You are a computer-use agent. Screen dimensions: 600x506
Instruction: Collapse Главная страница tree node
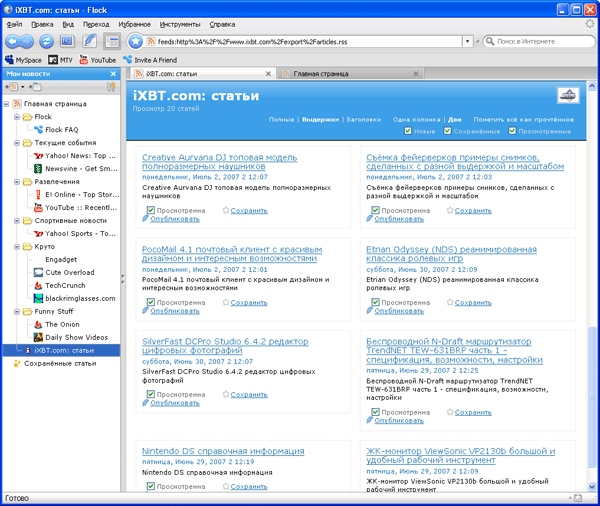pos(7,104)
